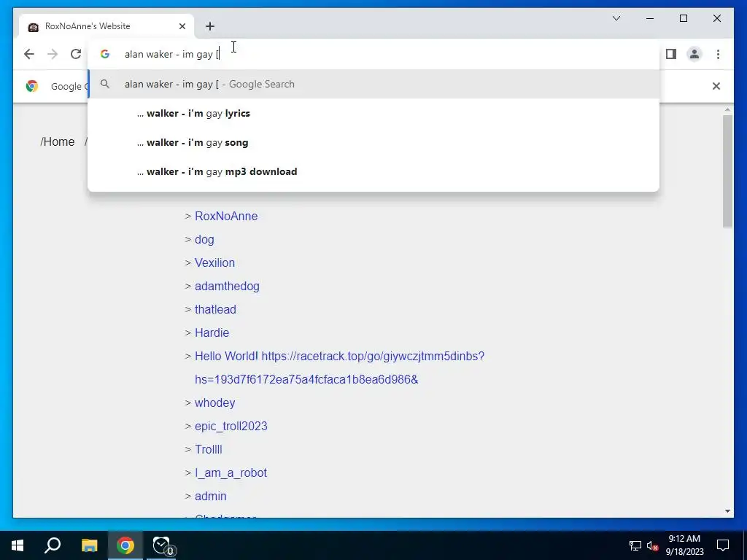Open the adamthedog link

[228, 286]
